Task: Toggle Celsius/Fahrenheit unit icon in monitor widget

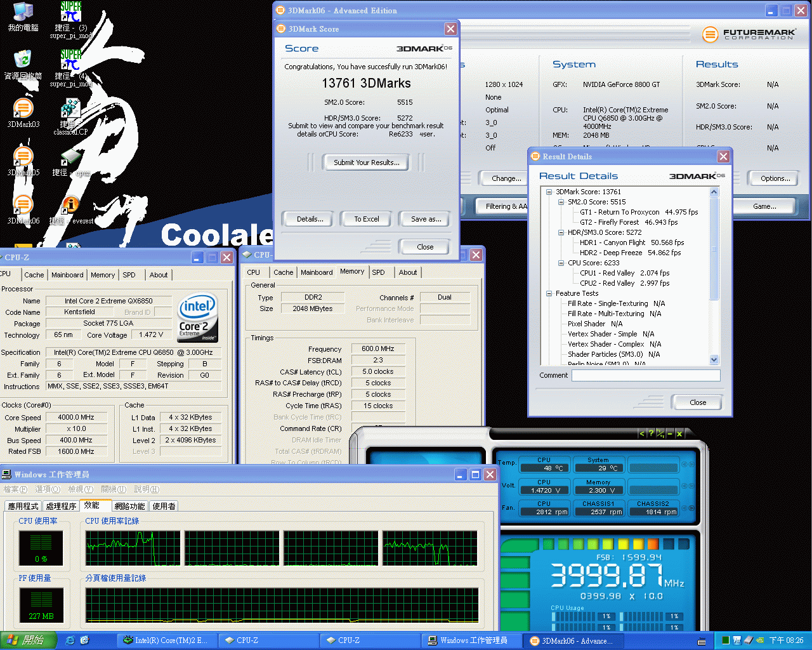Action: click(x=660, y=434)
